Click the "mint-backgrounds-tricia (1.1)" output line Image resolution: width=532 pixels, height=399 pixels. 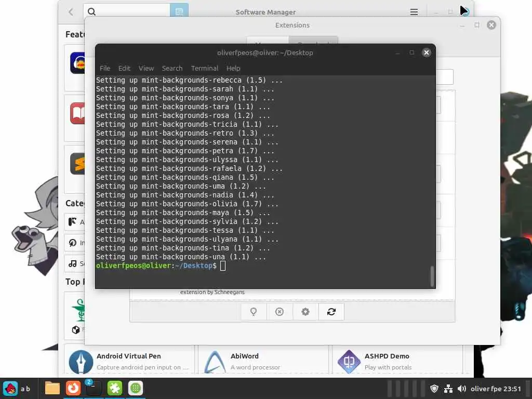(x=187, y=124)
